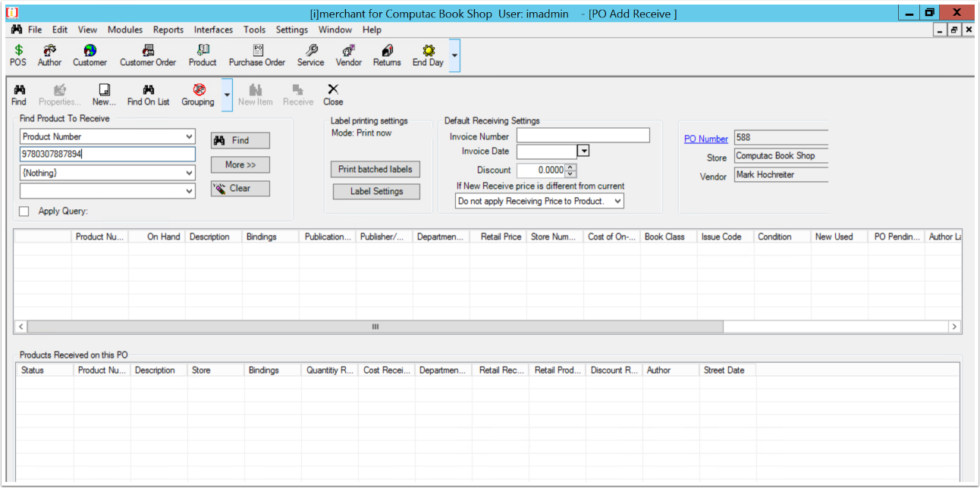Open the Window menu
Image resolution: width=980 pixels, height=488 pixels.
point(335,30)
